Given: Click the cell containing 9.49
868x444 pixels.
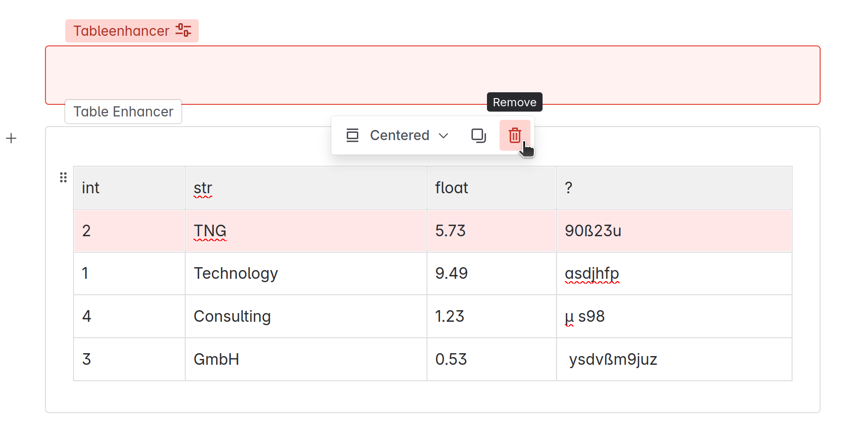Looking at the screenshot, I should pos(491,273).
